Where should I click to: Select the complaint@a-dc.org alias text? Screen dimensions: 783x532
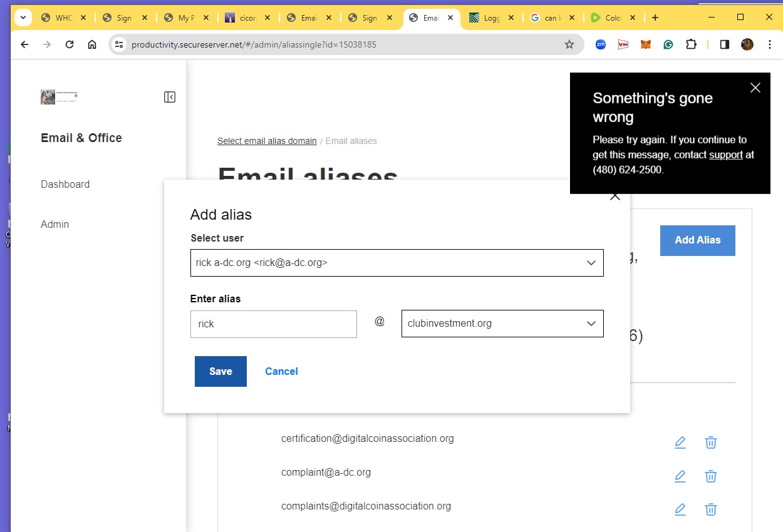(x=326, y=472)
